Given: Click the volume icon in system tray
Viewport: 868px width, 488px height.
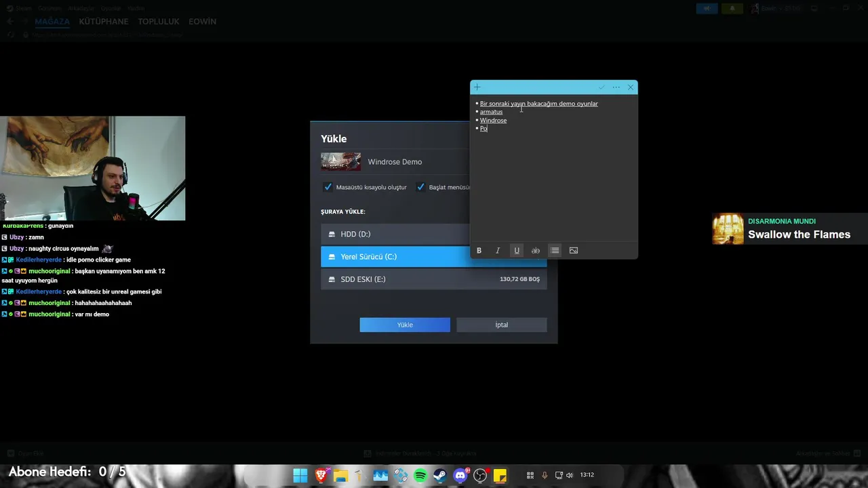Looking at the screenshot, I should click(x=570, y=475).
